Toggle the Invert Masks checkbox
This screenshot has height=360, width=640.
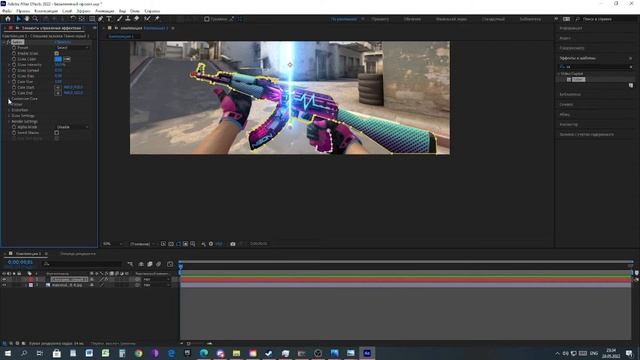pos(56,133)
